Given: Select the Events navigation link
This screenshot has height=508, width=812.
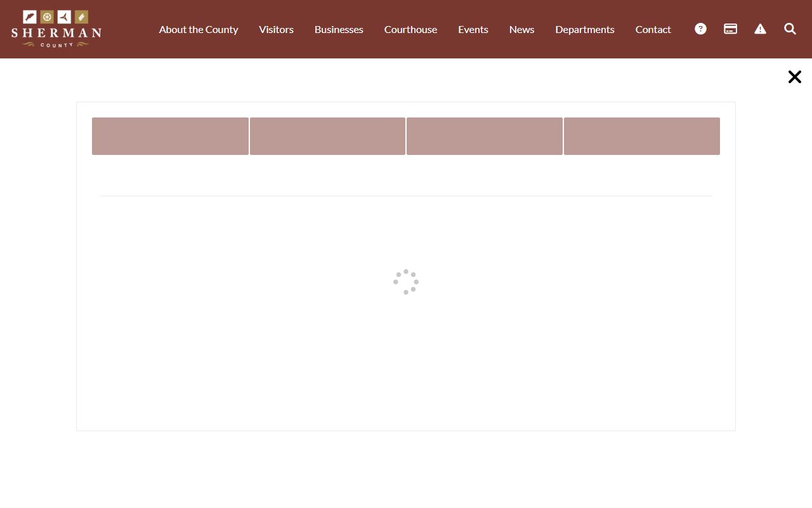Looking at the screenshot, I should tap(473, 29).
